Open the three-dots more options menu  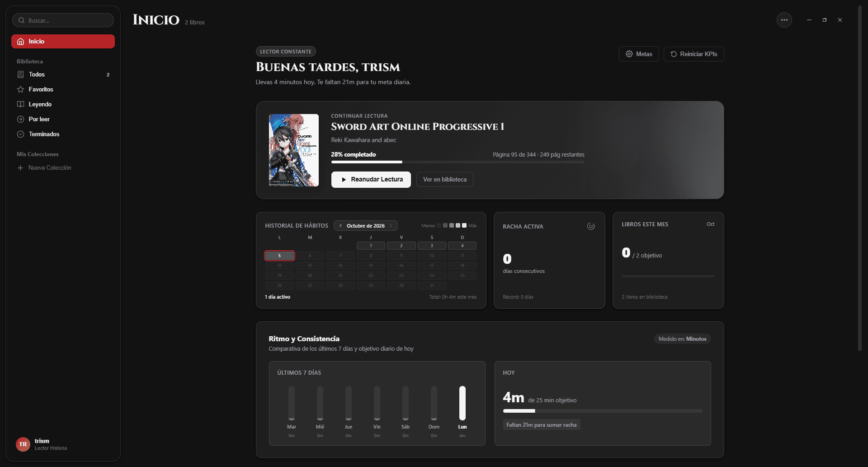(x=784, y=20)
